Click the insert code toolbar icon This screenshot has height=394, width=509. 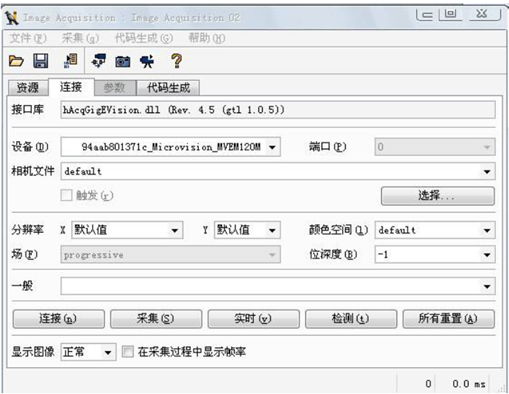point(71,61)
